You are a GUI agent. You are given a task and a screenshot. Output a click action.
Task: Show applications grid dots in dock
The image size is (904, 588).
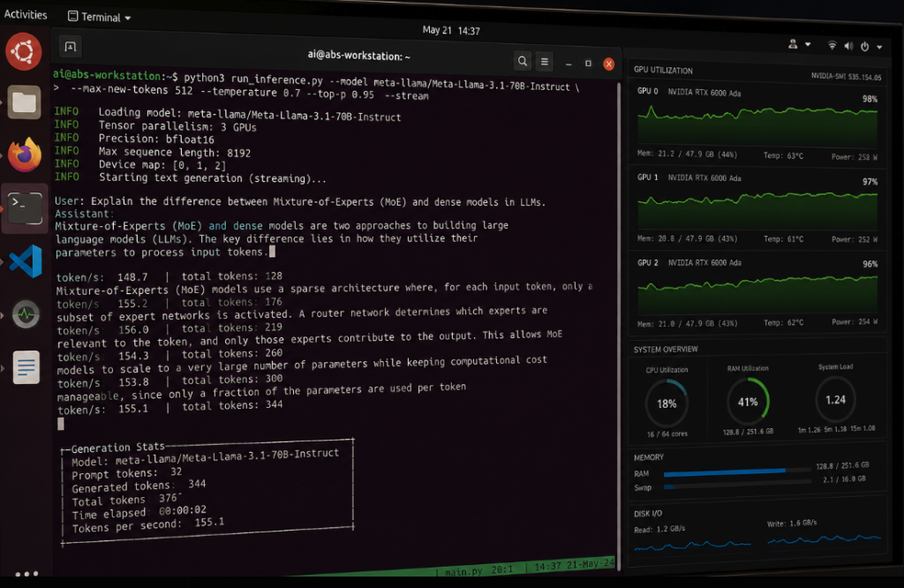[26, 574]
